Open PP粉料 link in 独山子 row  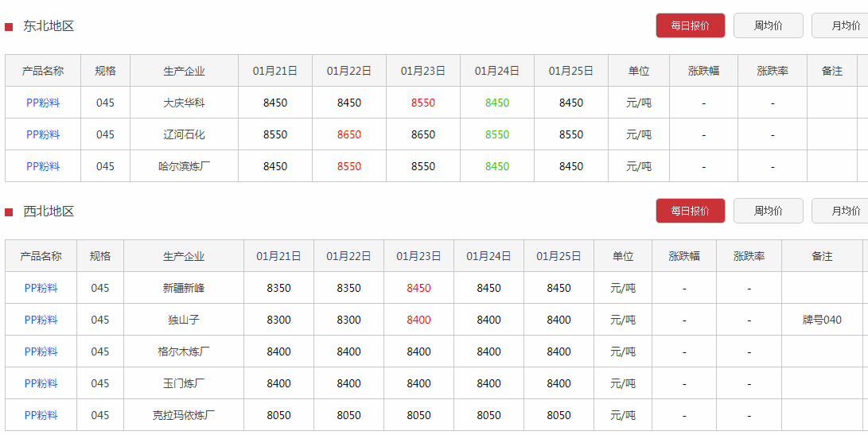coord(41,320)
